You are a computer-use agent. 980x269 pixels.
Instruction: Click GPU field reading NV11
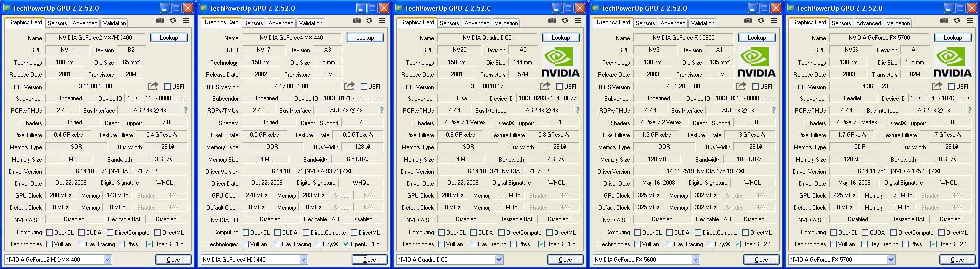coord(68,50)
